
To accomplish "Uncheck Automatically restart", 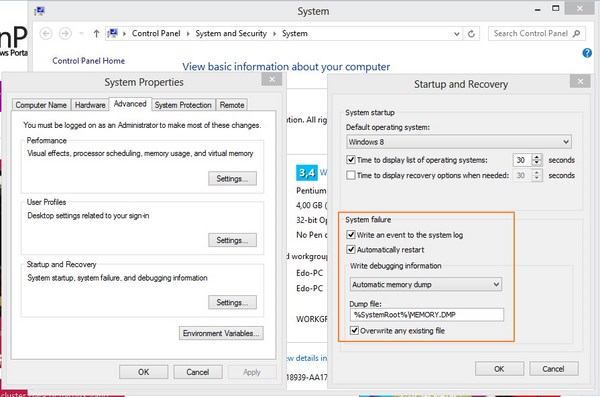I will coord(351,250).
